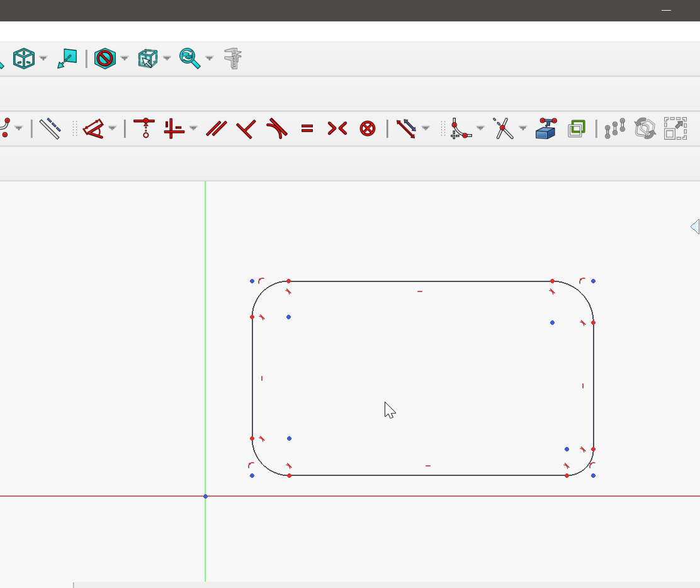Click the Carbon copy green squares icon
700x588 pixels.
point(577,128)
